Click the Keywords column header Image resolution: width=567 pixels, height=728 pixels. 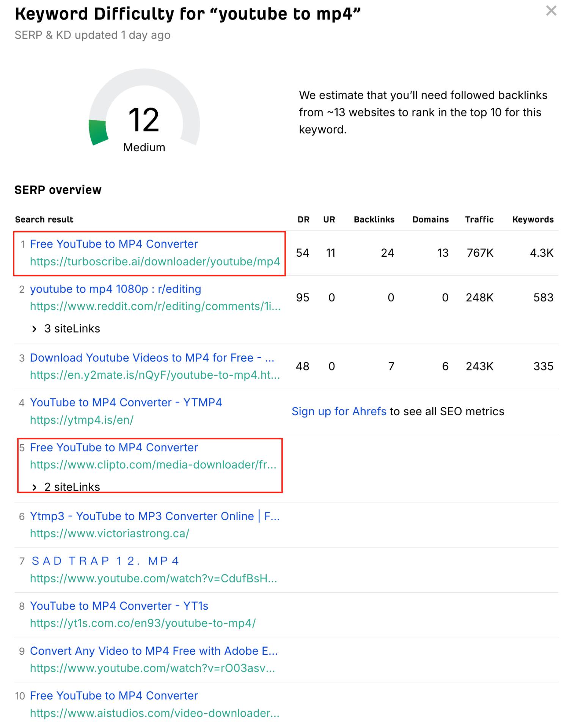(533, 220)
